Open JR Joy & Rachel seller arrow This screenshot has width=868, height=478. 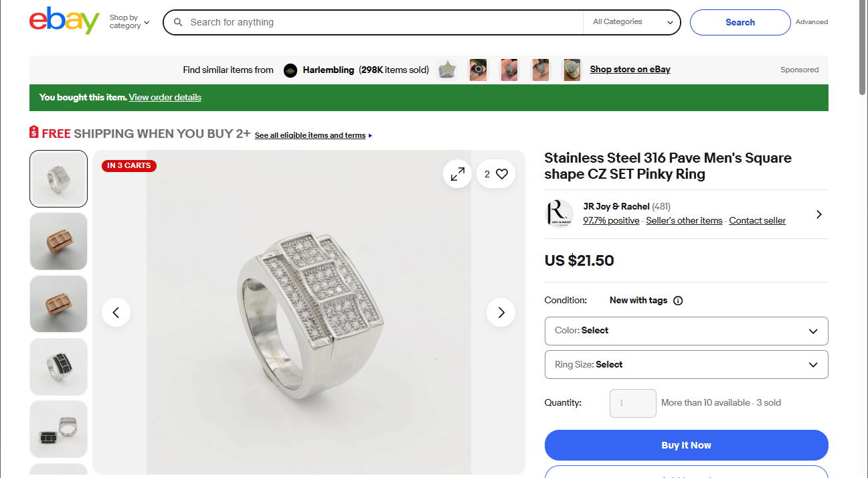click(x=819, y=214)
